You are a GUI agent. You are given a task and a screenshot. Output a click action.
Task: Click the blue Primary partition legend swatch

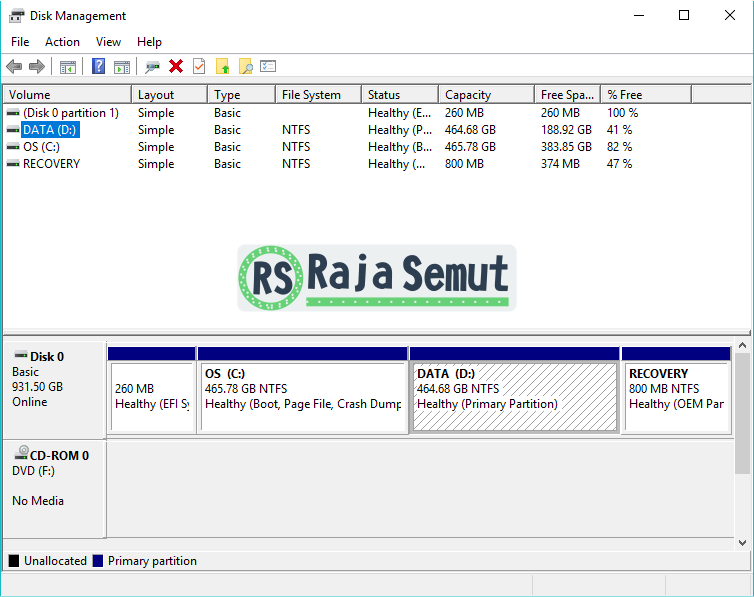click(x=98, y=561)
